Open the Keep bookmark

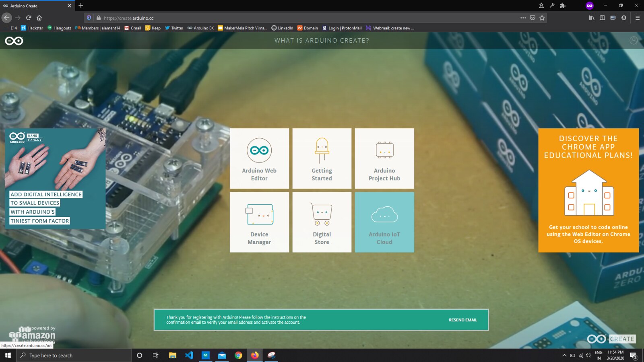pyautogui.click(x=153, y=28)
